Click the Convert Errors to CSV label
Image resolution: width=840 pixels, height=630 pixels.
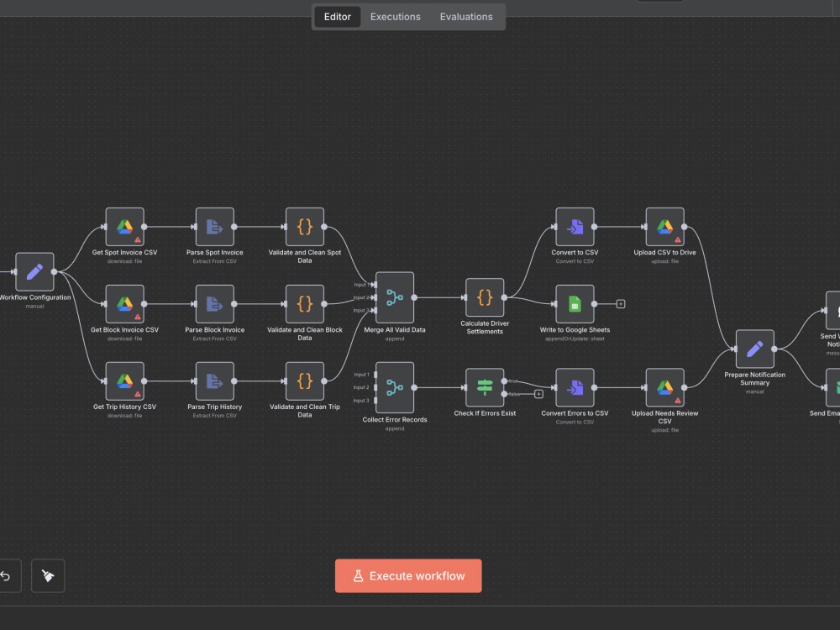tap(575, 413)
